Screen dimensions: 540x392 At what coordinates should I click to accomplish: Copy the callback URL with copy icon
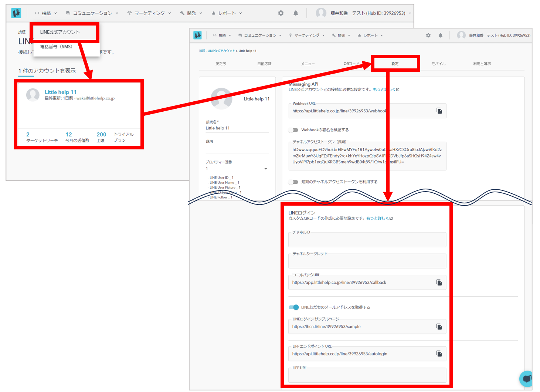[x=439, y=283]
